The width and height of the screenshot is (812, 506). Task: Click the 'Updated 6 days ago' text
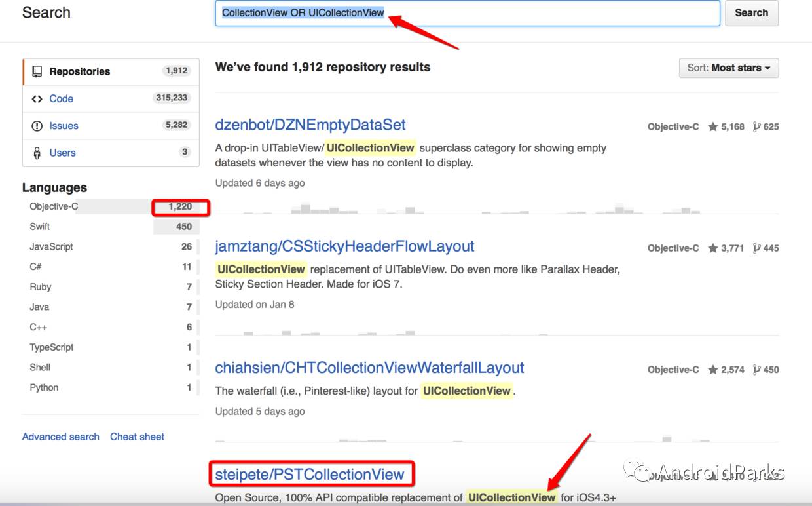tap(260, 183)
